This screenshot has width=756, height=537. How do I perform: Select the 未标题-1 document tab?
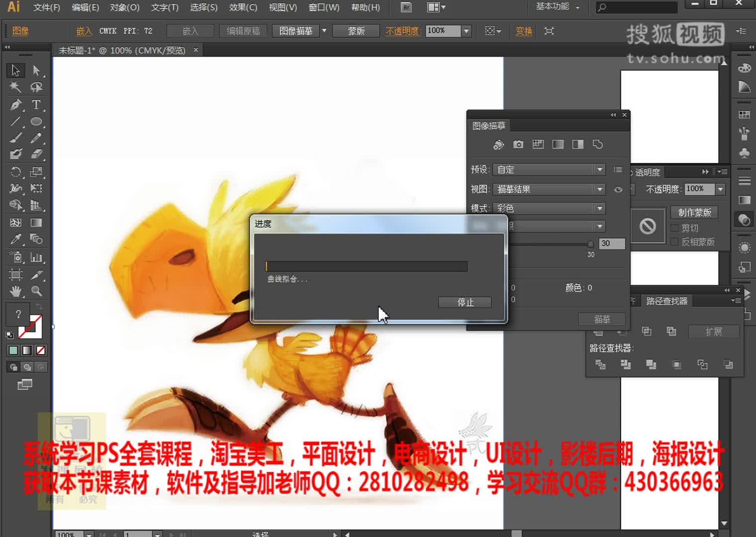point(122,50)
